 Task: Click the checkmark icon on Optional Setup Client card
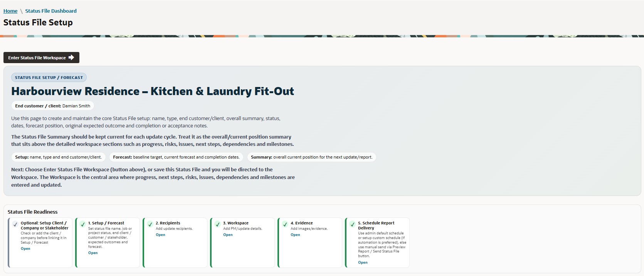point(15,224)
